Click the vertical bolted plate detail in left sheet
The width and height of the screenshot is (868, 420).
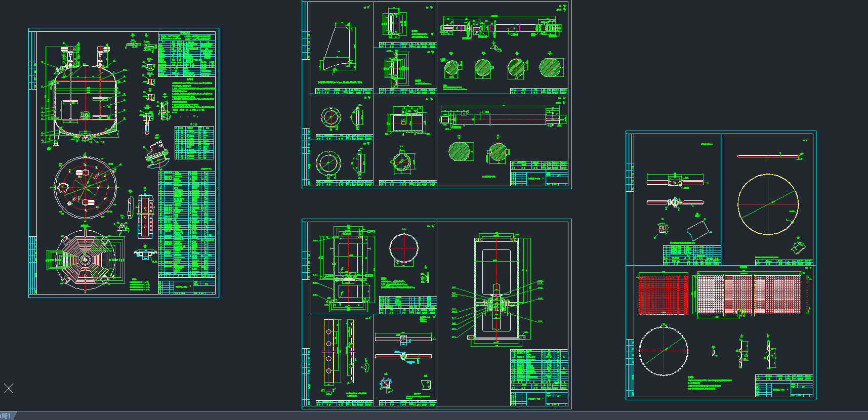(145, 216)
